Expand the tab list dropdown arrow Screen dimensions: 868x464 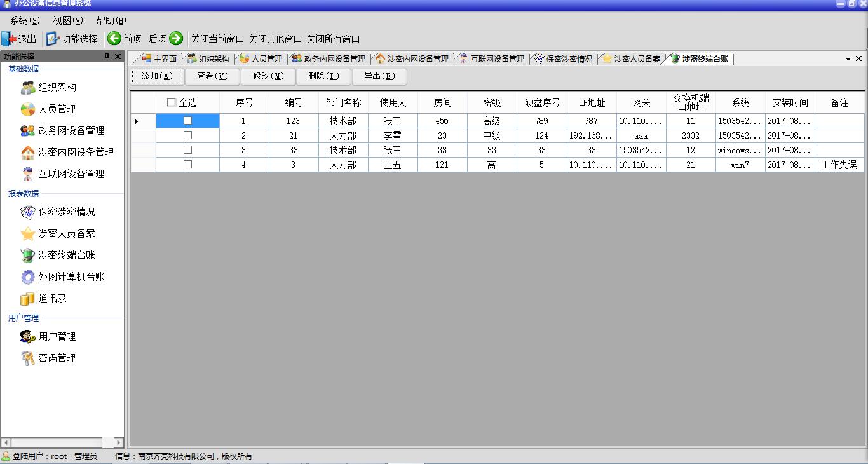pos(848,59)
